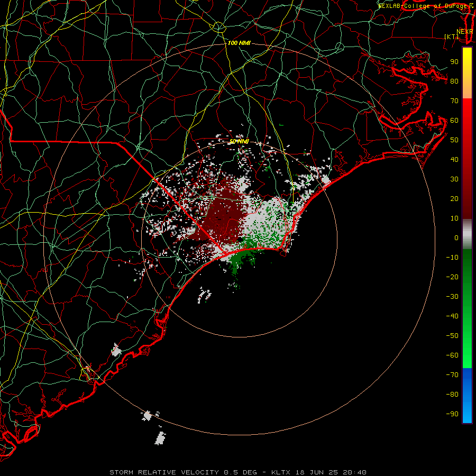Screen dimensions: 476x476
Task: Click the 0 value on the velocity scale
Action: (x=456, y=237)
